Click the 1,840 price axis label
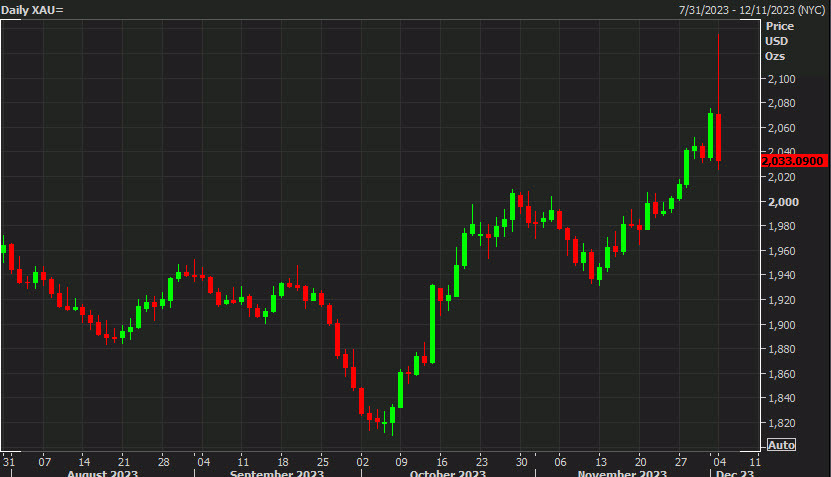 pyautogui.click(x=782, y=398)
